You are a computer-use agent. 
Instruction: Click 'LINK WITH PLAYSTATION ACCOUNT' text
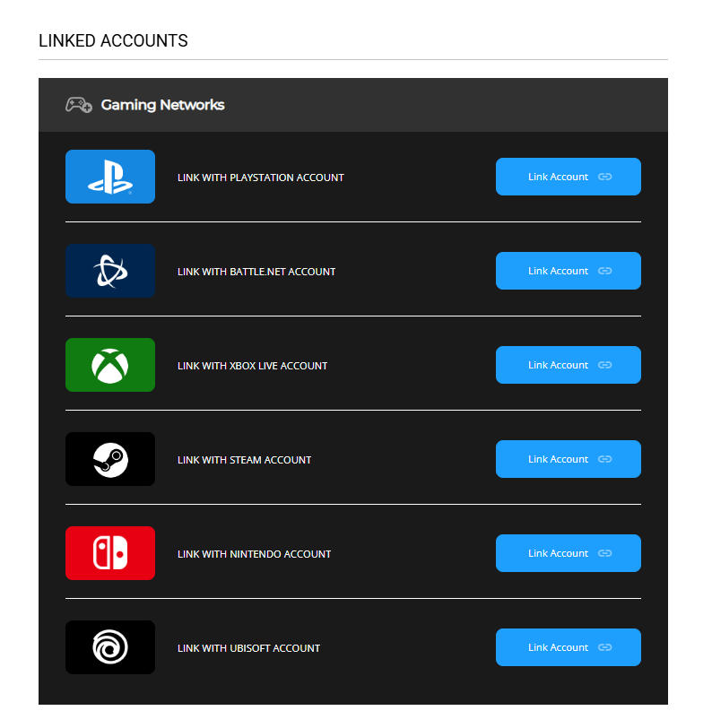[x=261, y=178]
